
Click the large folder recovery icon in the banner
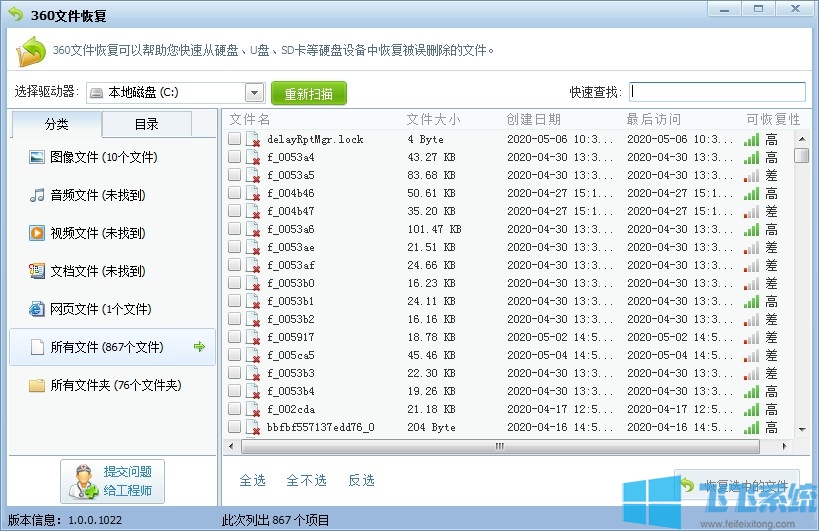point(31,51)
